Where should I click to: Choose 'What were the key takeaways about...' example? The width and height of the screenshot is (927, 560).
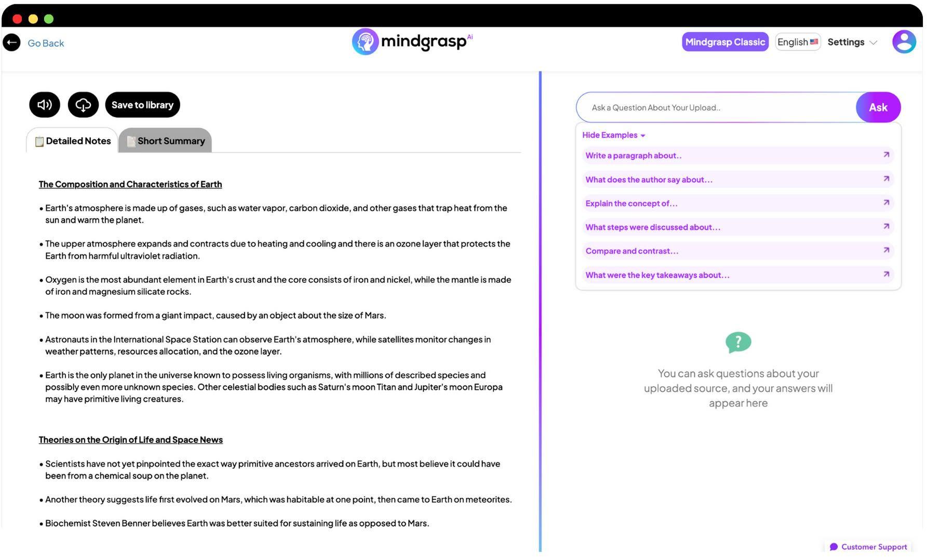tap(738, 275)
